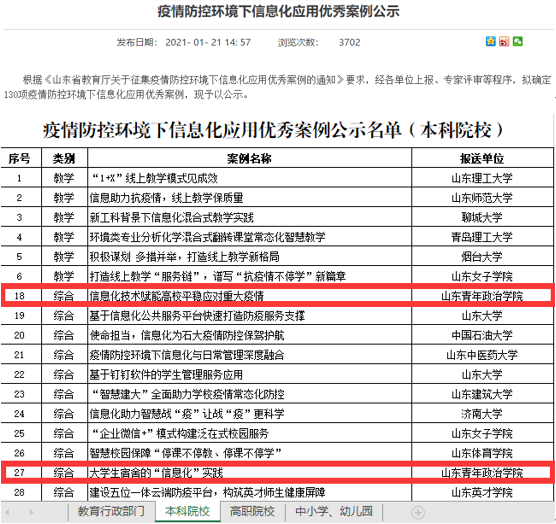Share the article to Sina Weibo
This screenshot has height=524, width=556.
[x=504, y=41]
